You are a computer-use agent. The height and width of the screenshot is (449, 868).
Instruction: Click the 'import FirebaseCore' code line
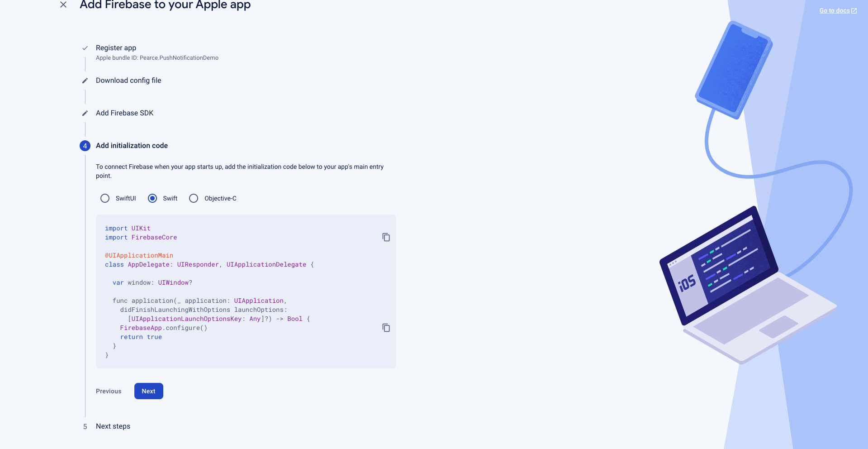[141, 237]
